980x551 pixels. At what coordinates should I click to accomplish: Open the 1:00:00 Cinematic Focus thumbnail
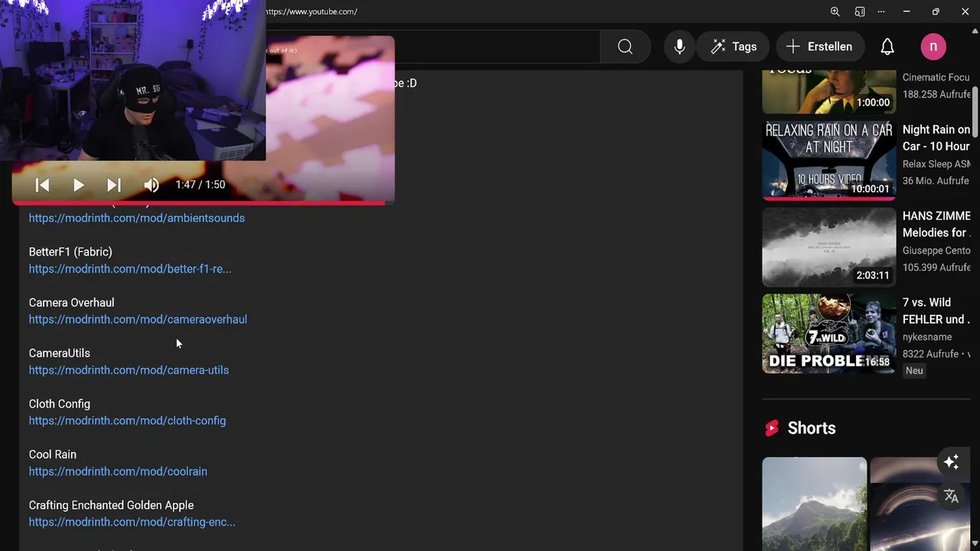pyautogui.click(x=828, y=91)
